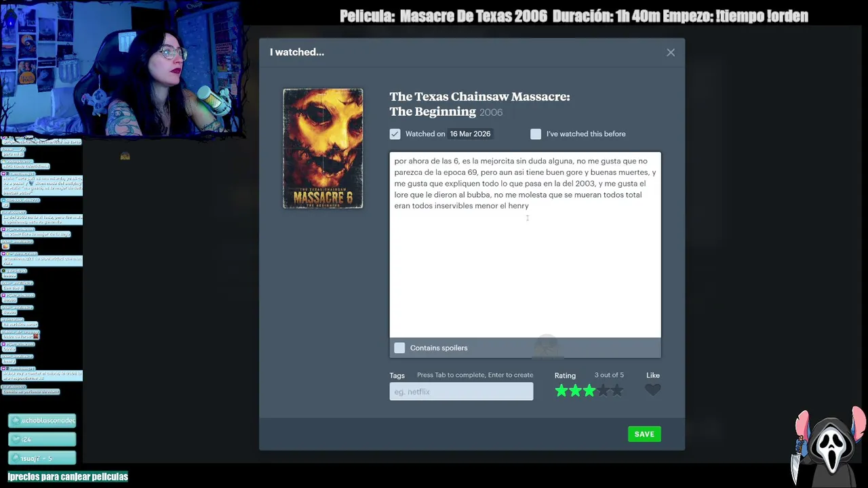Enable 'Contains spoilers' checkbox
Screen dimensions: 868x488
[399, 348]
